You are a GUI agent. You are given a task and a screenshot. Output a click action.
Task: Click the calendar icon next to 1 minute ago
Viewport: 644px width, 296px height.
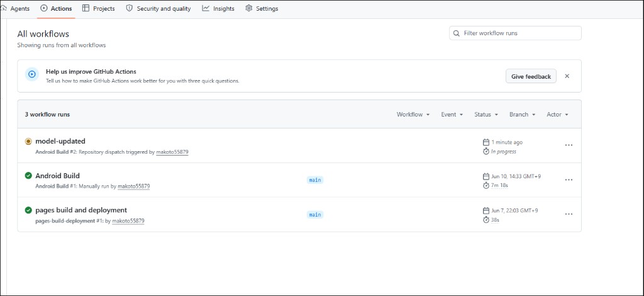(x=486, y=142)
